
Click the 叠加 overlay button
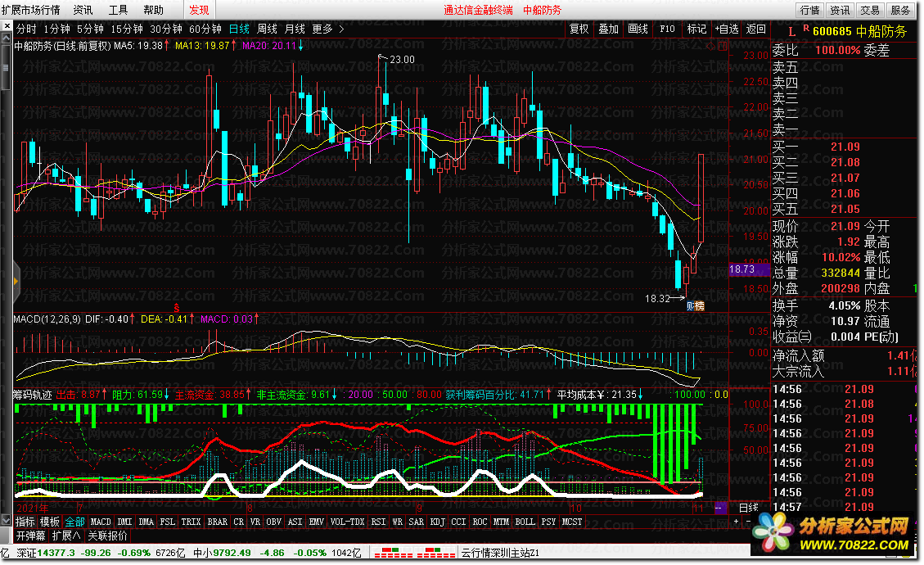[609, 29]
